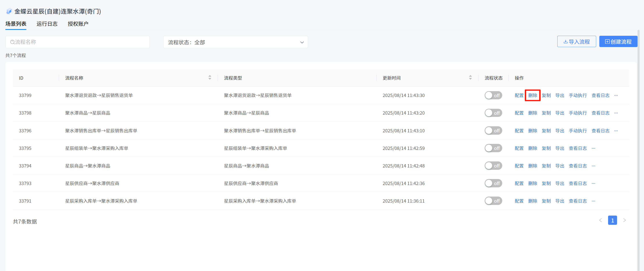Go to previous page arrow

coord(600,220)
